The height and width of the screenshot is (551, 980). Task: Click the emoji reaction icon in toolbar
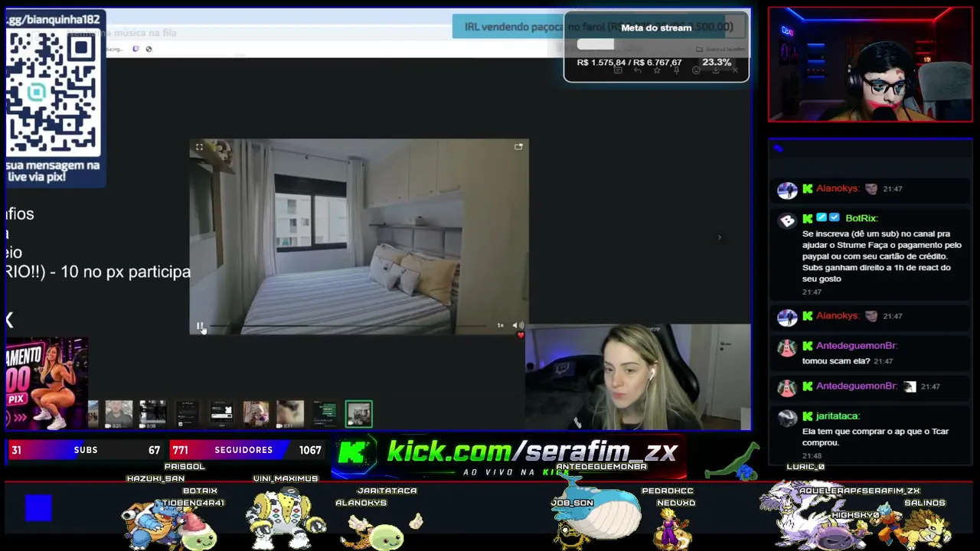pos(696,70)
